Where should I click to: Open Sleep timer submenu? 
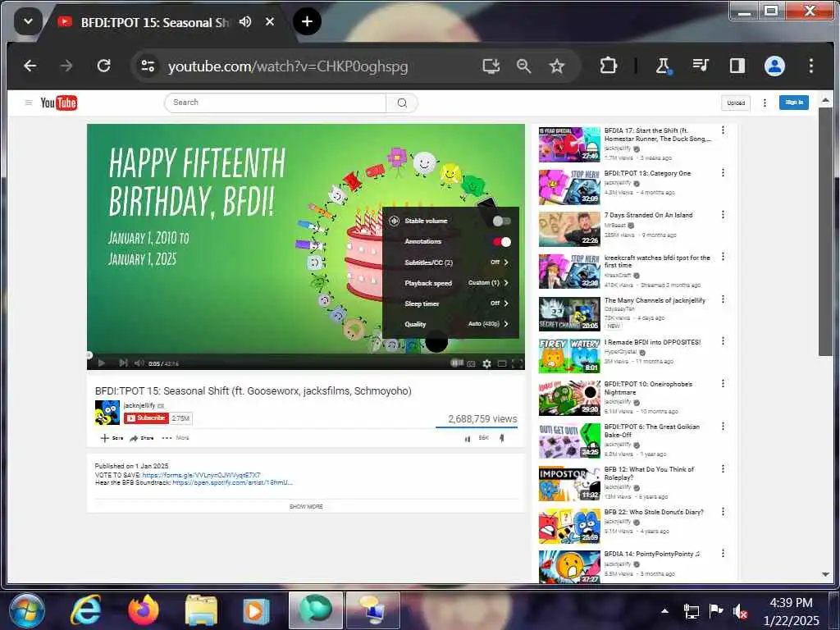tap(450, 304)
